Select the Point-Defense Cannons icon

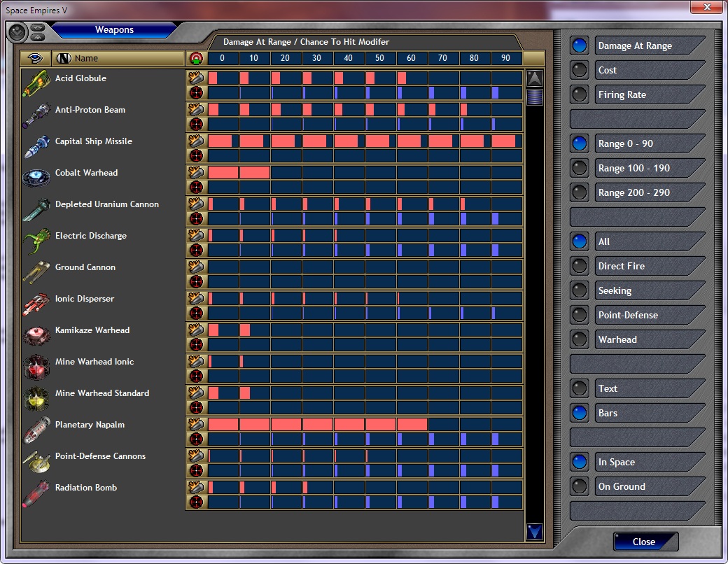point(36,463)
